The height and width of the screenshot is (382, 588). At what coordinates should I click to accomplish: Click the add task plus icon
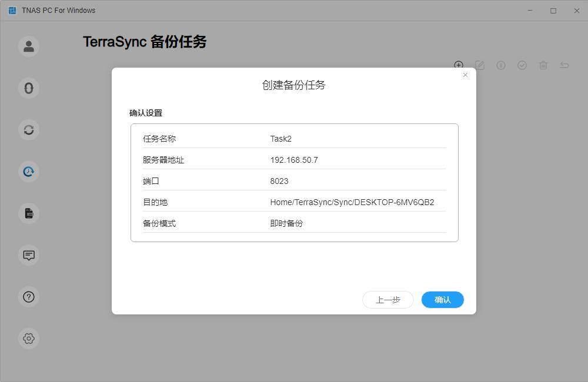click(459, 65)
